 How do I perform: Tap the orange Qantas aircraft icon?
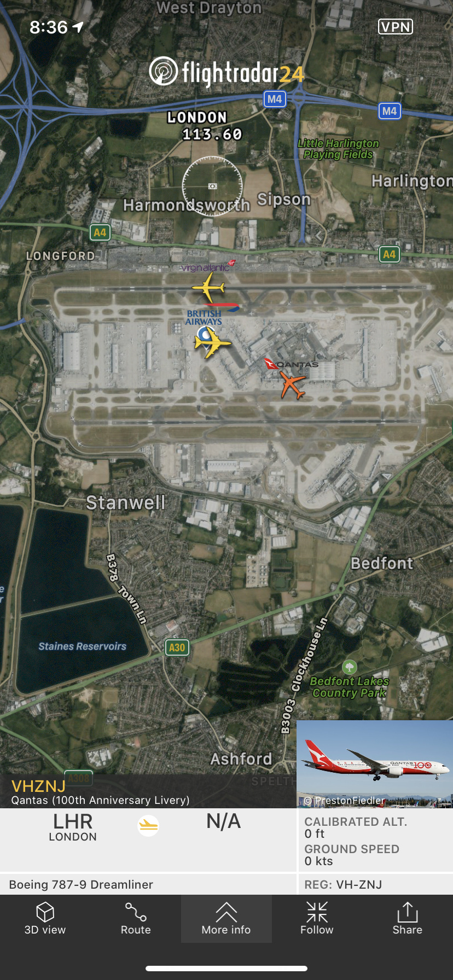pos(292,385)
